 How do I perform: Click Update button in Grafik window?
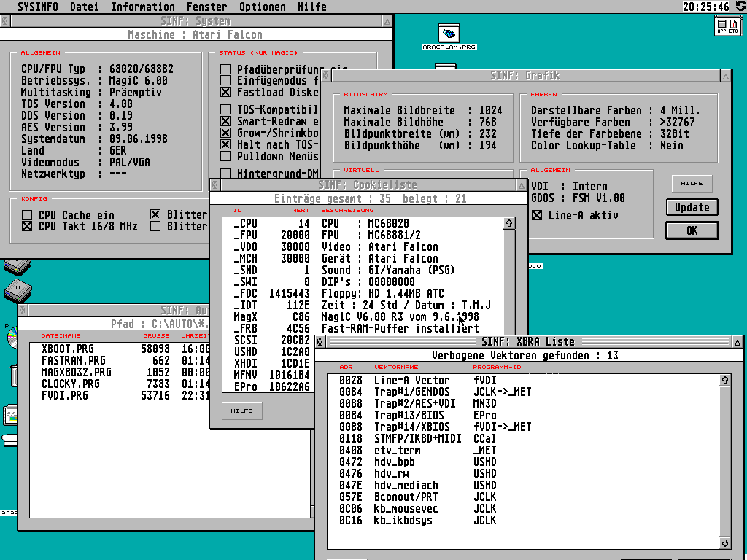692,207
